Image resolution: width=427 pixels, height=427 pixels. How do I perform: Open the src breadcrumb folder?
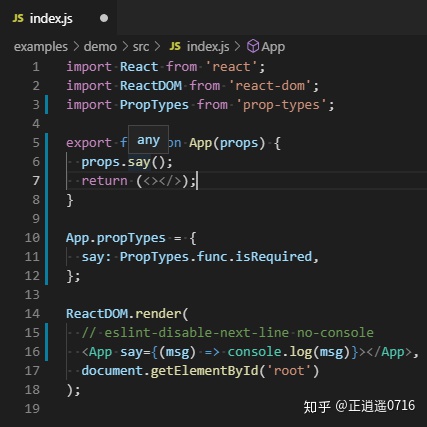(x=141, y=47)
